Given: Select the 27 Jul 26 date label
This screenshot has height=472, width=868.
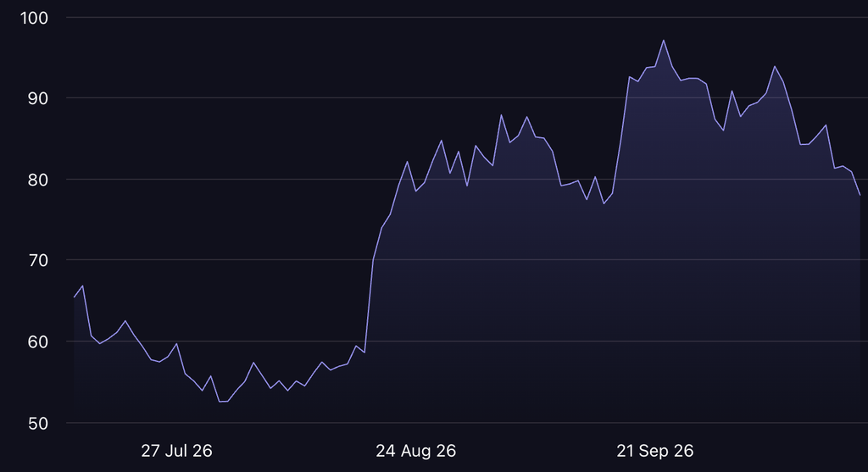Looking at the screenshot, I should coord(176,451).
